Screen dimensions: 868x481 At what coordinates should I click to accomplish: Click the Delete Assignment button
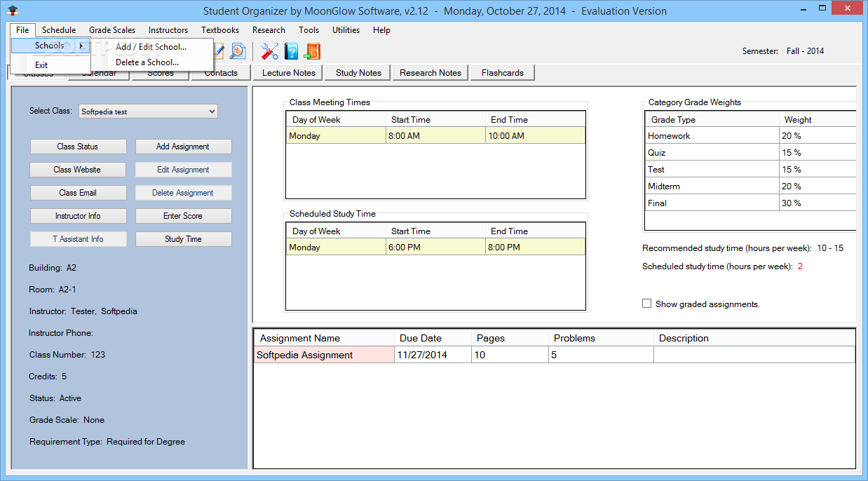pyautogui.click(x=183, y=193)
